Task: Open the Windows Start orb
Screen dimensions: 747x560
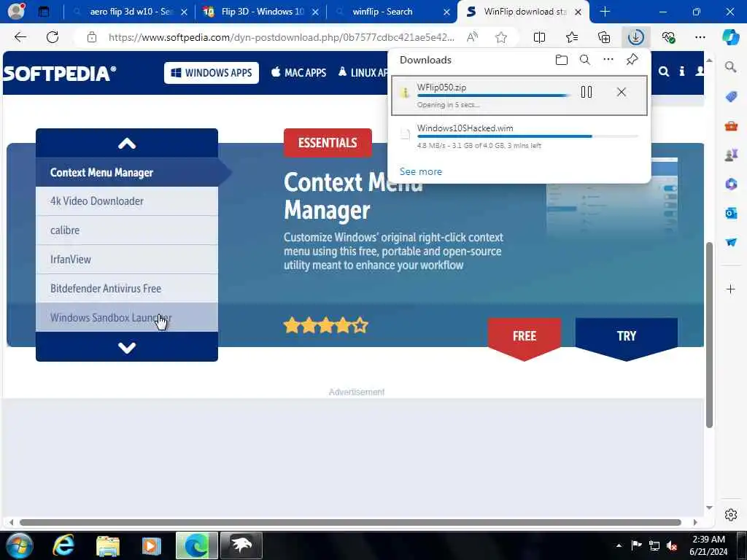Action: [20, 545]
